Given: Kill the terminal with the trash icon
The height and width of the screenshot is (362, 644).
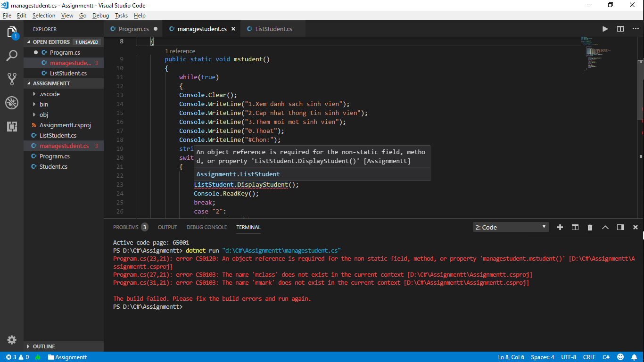Looking at the screenshot, I should [x=590, y=227].
